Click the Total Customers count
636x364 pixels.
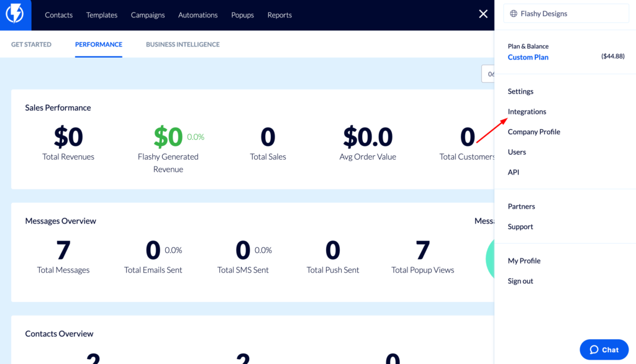pos(467,137)
